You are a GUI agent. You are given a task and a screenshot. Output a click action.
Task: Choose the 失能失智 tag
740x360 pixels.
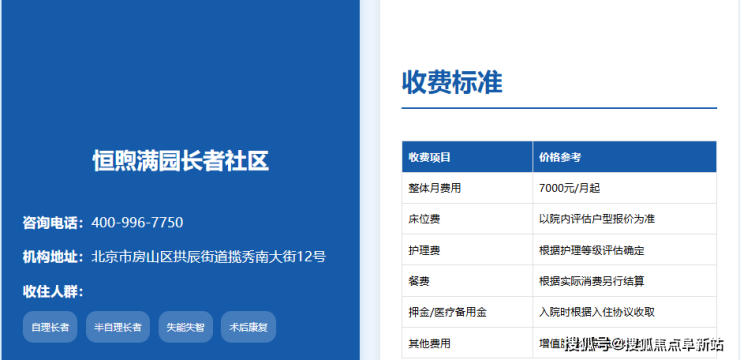coord(185,327)
